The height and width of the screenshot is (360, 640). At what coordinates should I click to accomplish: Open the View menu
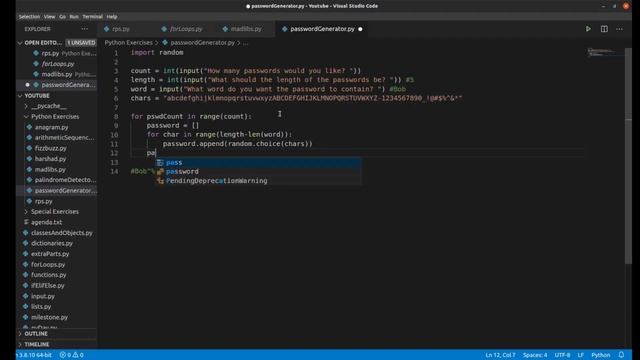pos(49,17)
